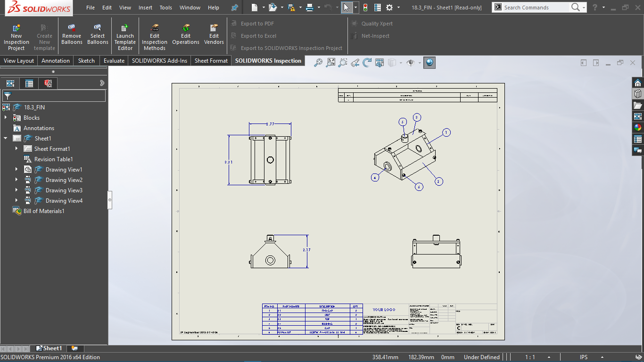644x362 pixels.
Task: Open the Tools menu
Action: pyautogui.click(x=165, y=7)
